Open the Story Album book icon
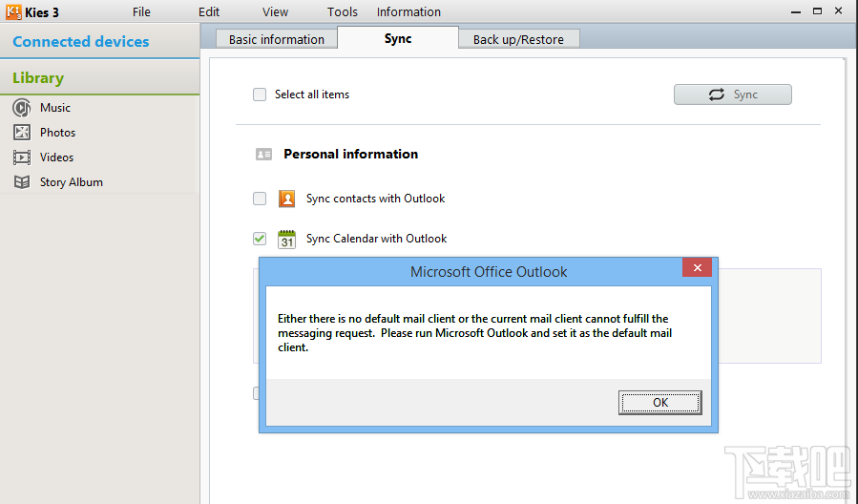The width and height of the screenshot is (858, 504). [x=22, y=182]
